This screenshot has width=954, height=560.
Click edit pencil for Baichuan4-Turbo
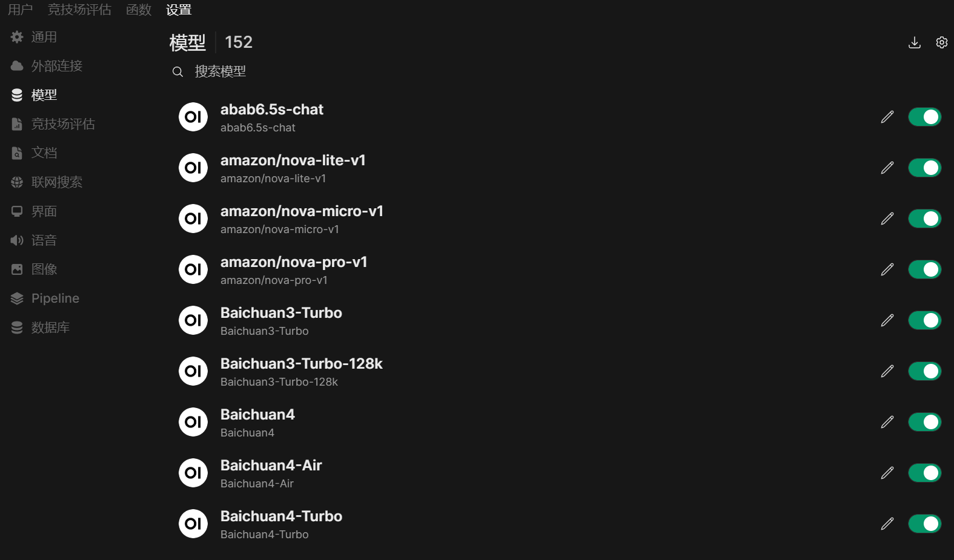(887, 524)
